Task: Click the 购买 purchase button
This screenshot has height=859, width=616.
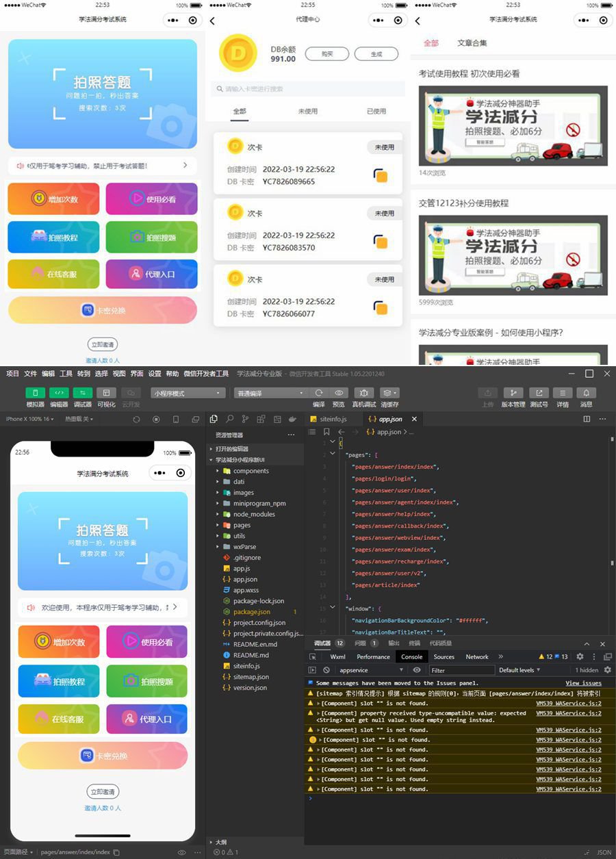Action: 326,54
